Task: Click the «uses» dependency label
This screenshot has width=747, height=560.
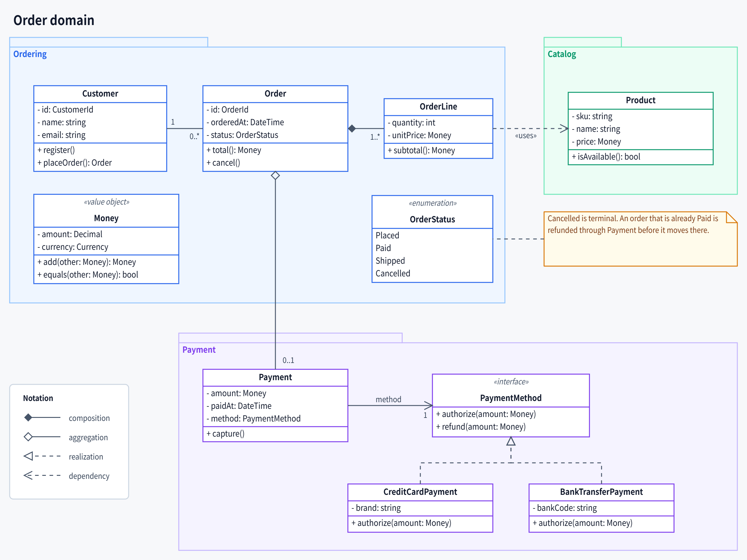Action: (526, 136)
